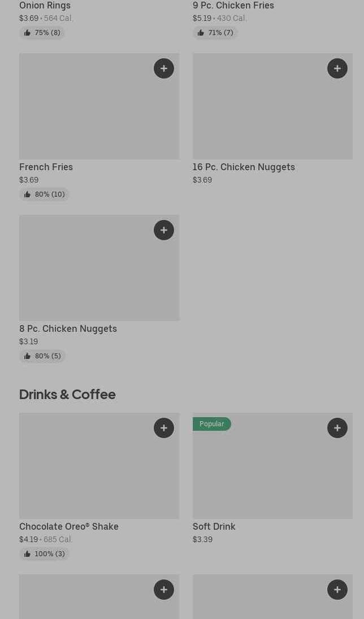Select the 9 Pc. Chicken Fries title
This screenshot has width=364, height=619.
click(x=233, y=6)
